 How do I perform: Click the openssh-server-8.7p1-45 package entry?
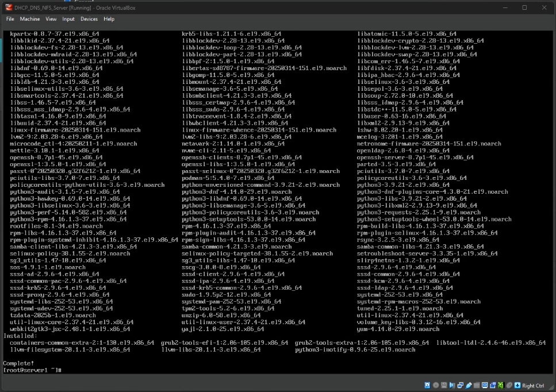coord(415,157)
